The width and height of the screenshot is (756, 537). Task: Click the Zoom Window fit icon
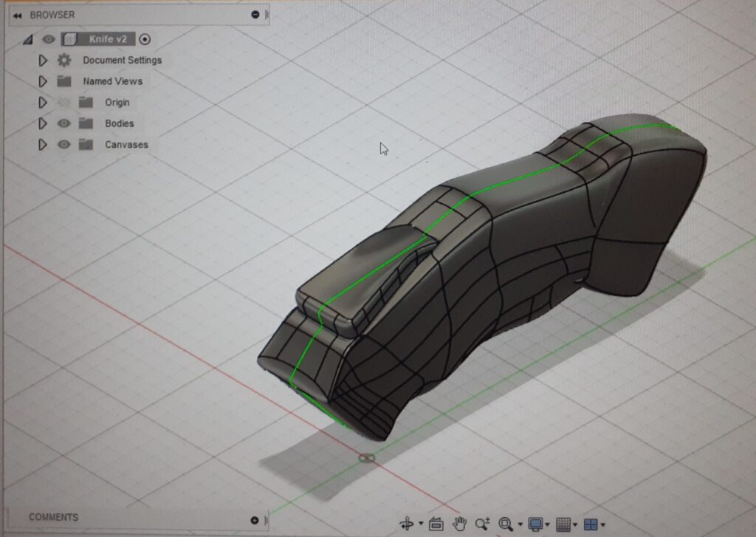(506, 524)
